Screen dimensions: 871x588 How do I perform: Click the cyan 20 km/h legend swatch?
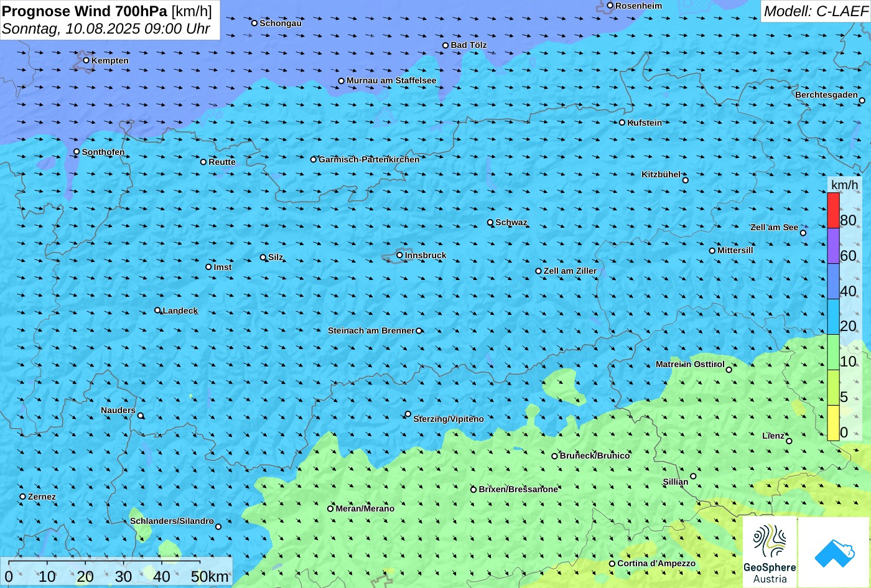tap(833, 317)
